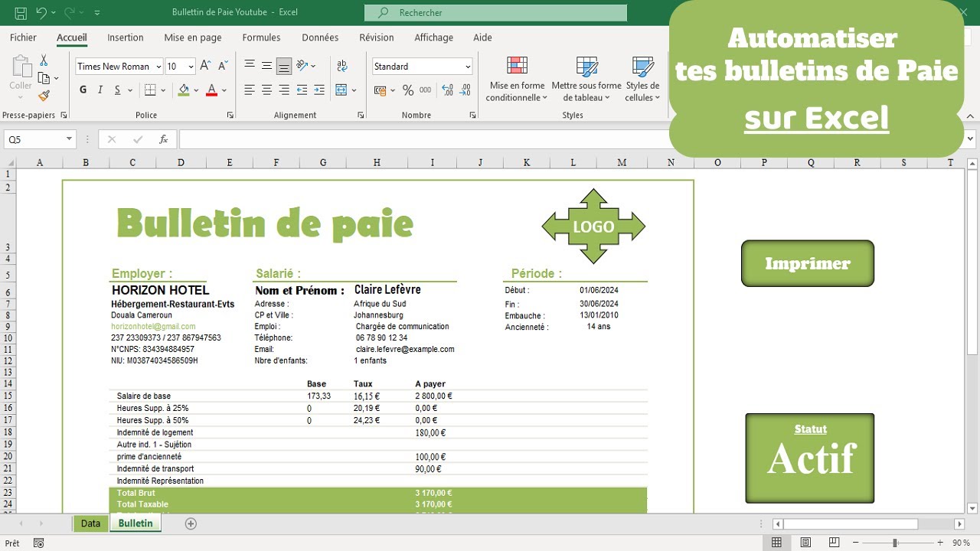Screen dimensions: 980x551
Task: Toggle bold (G) formatting
Action: pyautogui.click(x=83, y=90)
